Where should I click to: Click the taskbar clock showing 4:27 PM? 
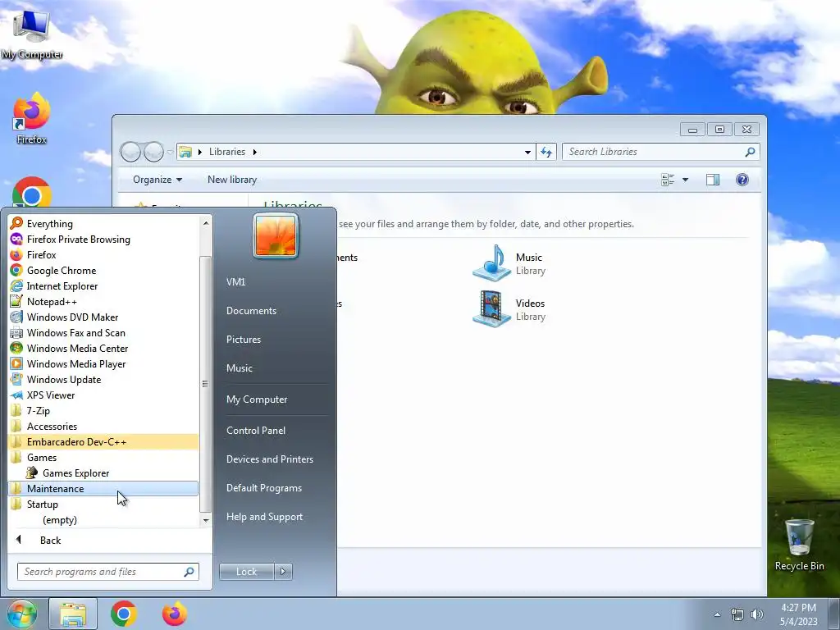(799, 614)
